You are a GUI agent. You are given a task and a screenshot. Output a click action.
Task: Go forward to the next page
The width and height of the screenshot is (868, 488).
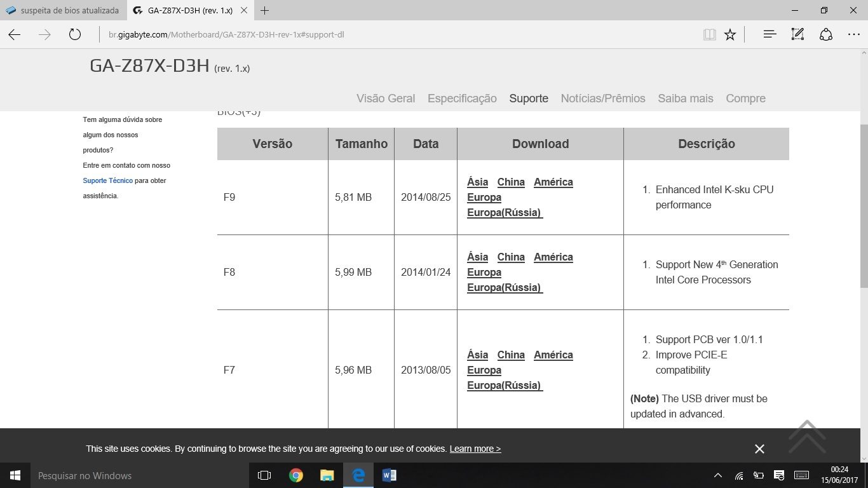(x=44, y=34)
